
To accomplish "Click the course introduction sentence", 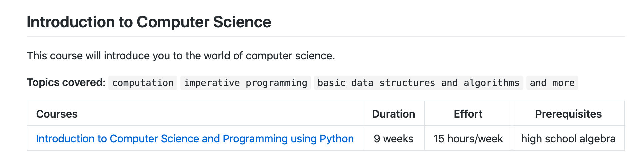I will 181,56.
